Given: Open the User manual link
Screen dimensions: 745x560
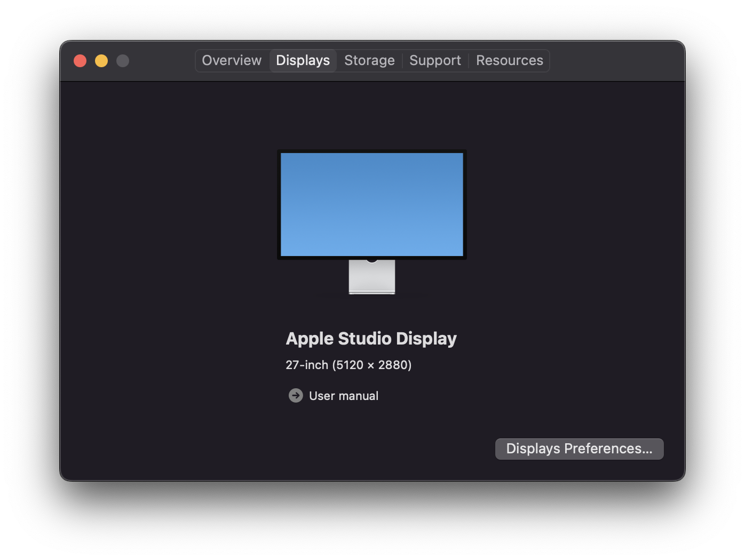Looking at the screenshot, I should click(344, 396).
